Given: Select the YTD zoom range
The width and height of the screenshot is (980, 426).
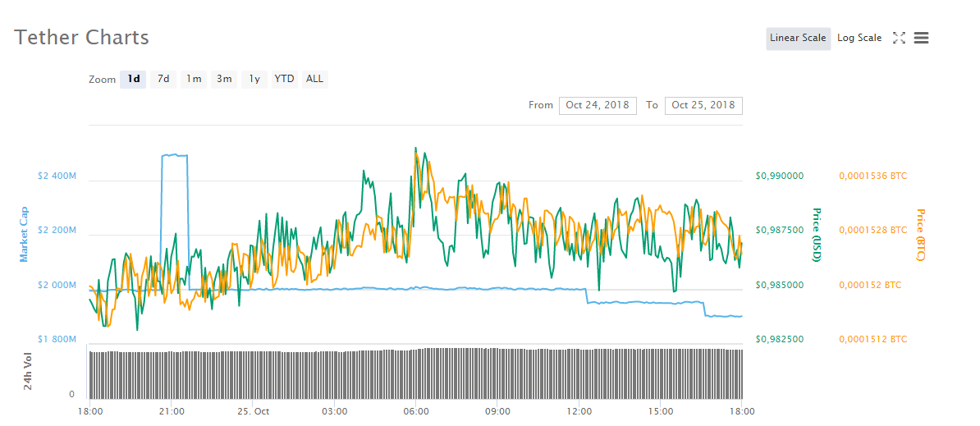Looking at the screenshot, I should 284,80.
